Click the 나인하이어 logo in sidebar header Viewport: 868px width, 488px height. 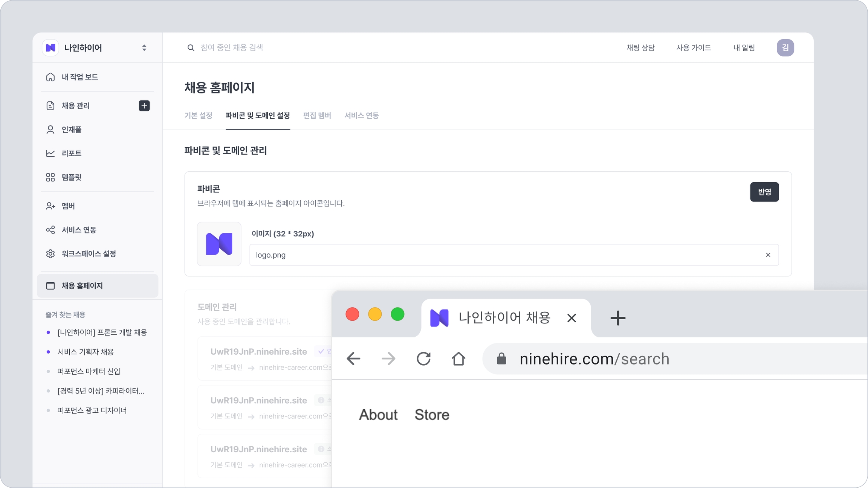[x=50, y=48]
